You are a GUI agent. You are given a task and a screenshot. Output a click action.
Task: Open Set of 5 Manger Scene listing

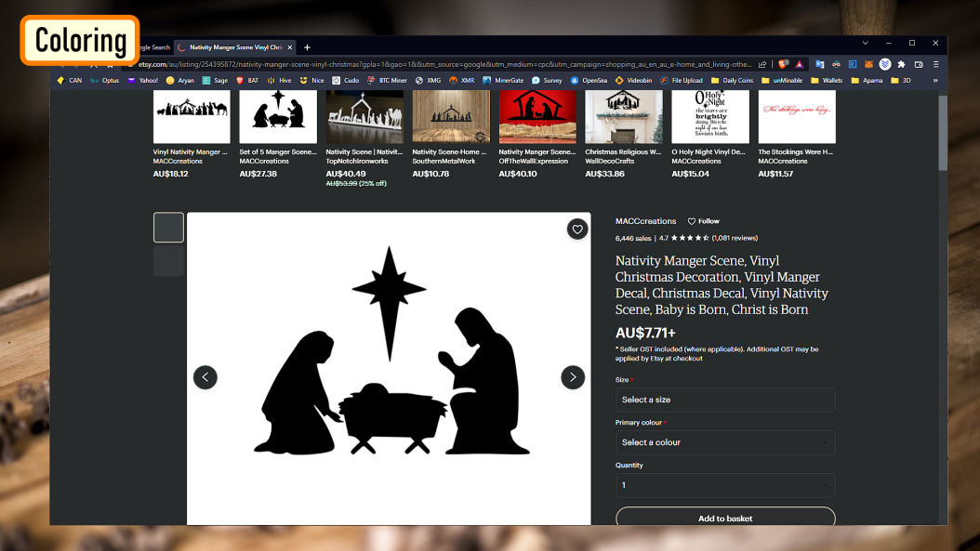(278, 134)
